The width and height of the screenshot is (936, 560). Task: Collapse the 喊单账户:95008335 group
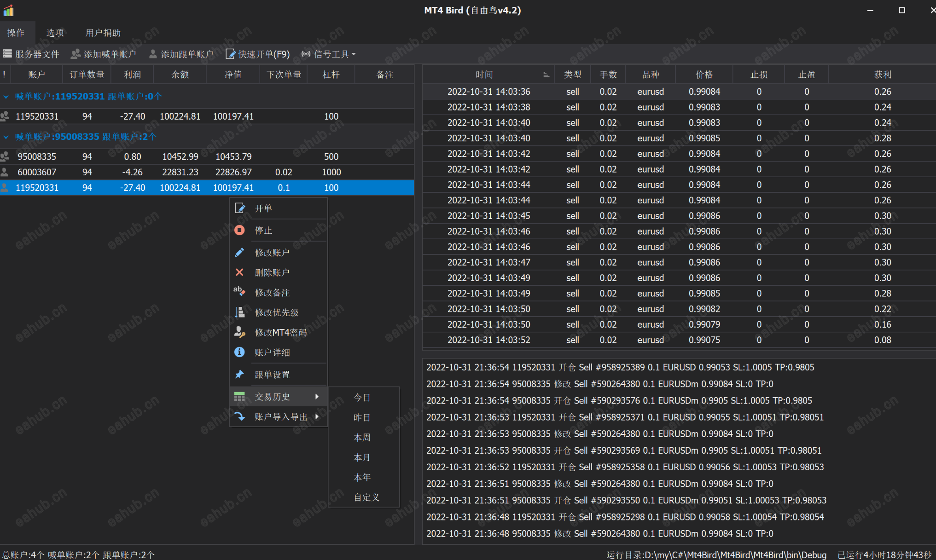point(6,137)
